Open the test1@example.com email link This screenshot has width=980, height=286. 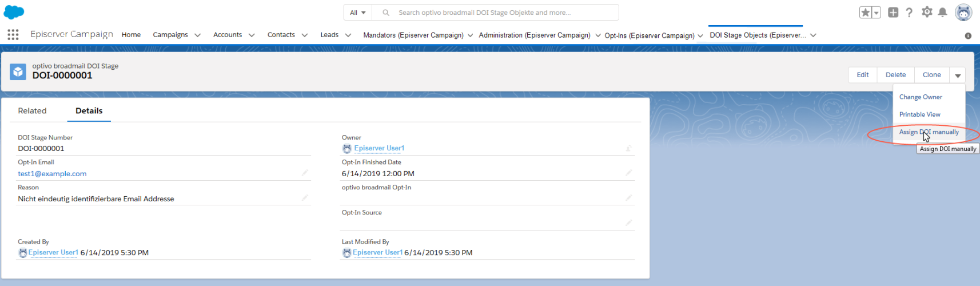pyautogui.click(x=52, y=174)
